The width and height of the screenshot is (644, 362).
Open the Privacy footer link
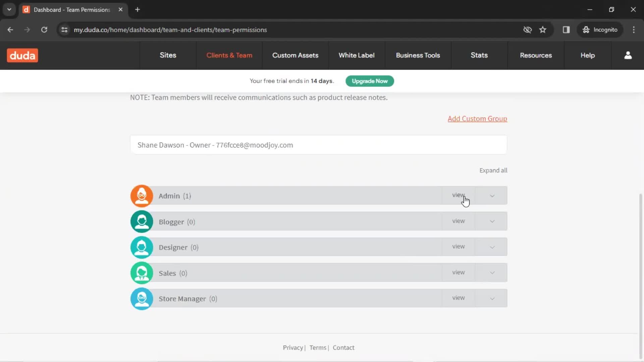(x=293, y=348)
